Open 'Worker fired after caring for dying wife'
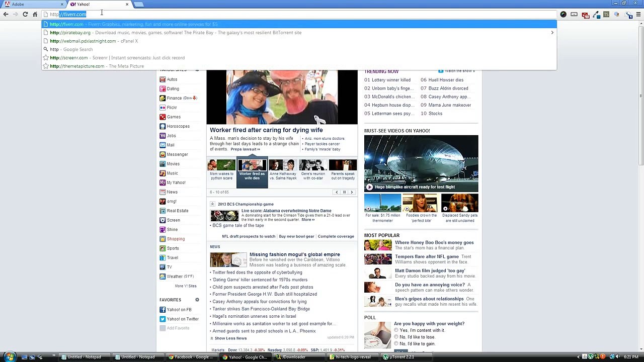 pyautogui.click(x=266, y=130)
